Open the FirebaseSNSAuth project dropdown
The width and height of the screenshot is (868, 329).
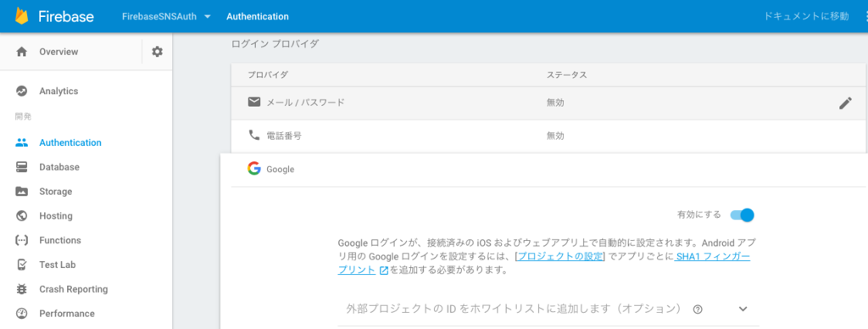[x=167, y=17]
